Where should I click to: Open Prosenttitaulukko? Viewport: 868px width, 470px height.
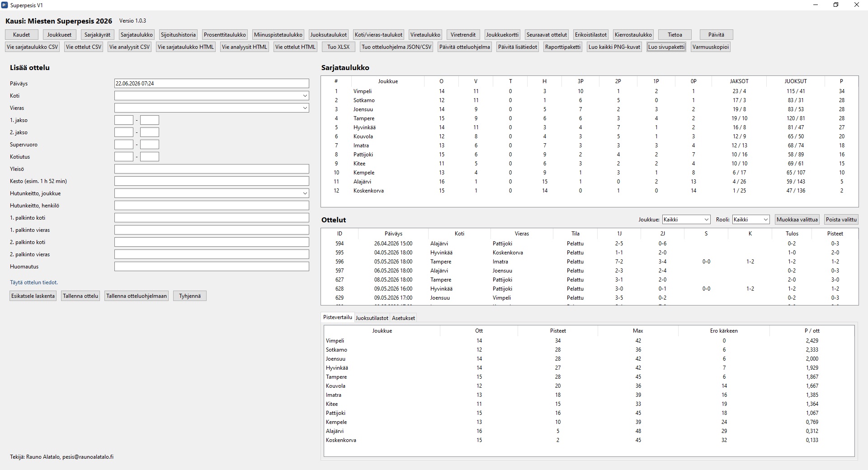click(x=225, y=35)
